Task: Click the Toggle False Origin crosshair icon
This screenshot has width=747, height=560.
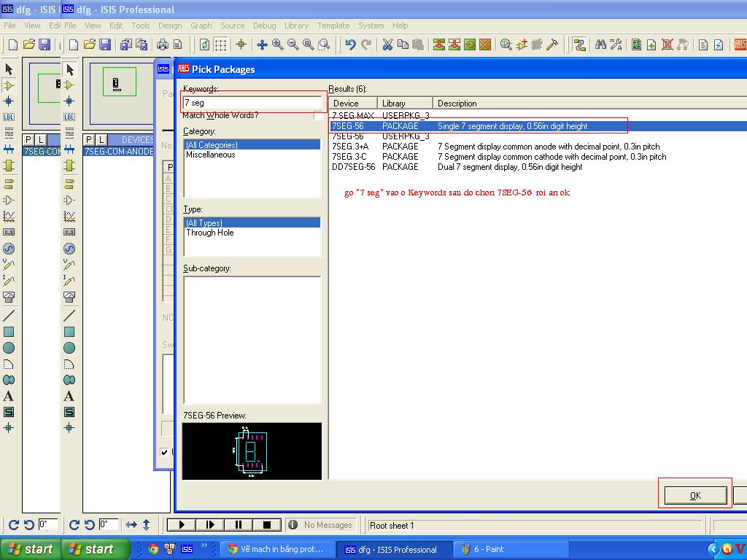Action: pos(241,44)
